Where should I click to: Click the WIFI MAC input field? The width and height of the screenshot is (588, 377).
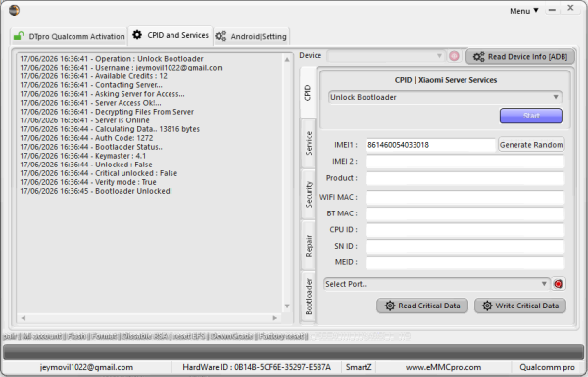click(465, 197)
